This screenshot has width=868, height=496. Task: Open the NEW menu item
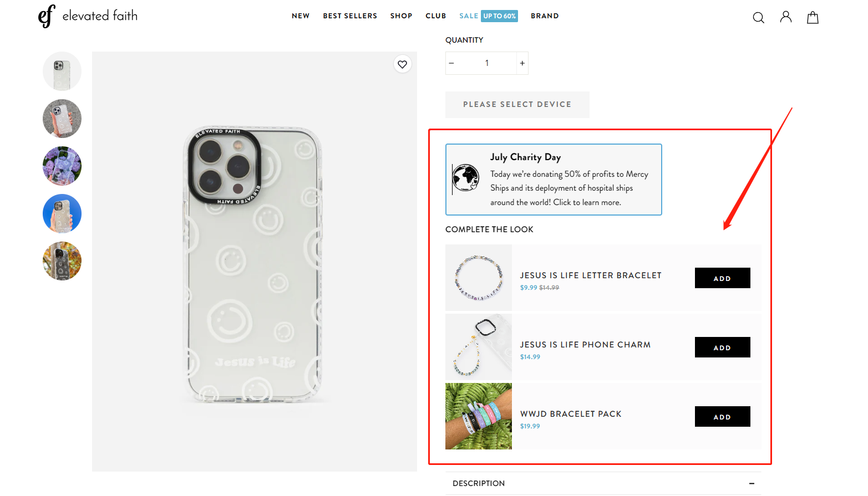[301, 16]
